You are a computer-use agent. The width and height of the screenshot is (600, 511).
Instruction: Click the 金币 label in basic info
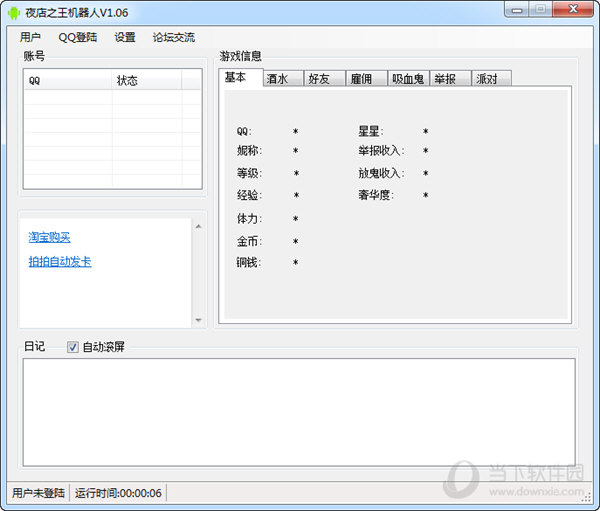(x=249, y=241)
